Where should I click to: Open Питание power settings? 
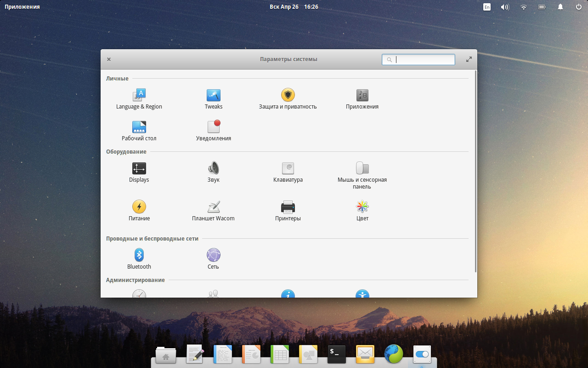(x=139, y=207)
